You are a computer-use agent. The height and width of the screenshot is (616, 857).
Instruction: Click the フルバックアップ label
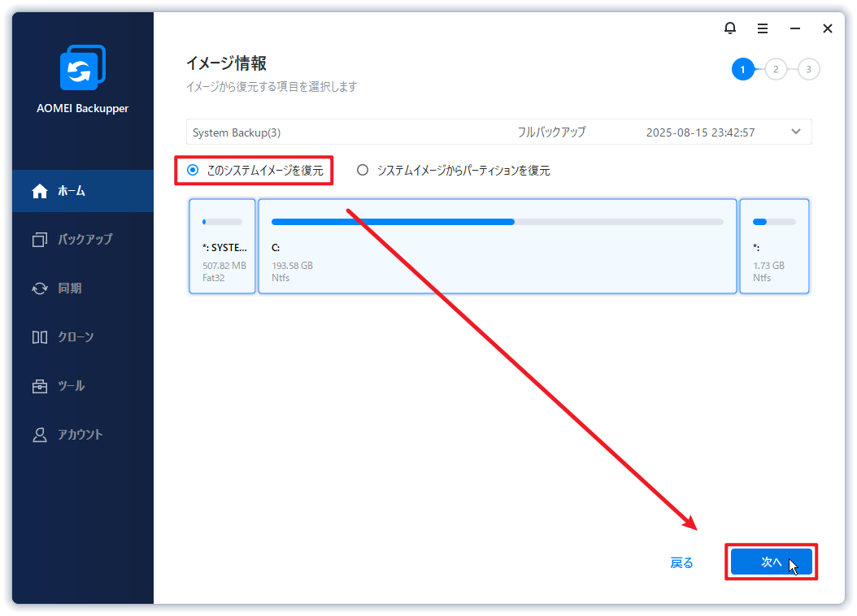click(x=551, y=132)
